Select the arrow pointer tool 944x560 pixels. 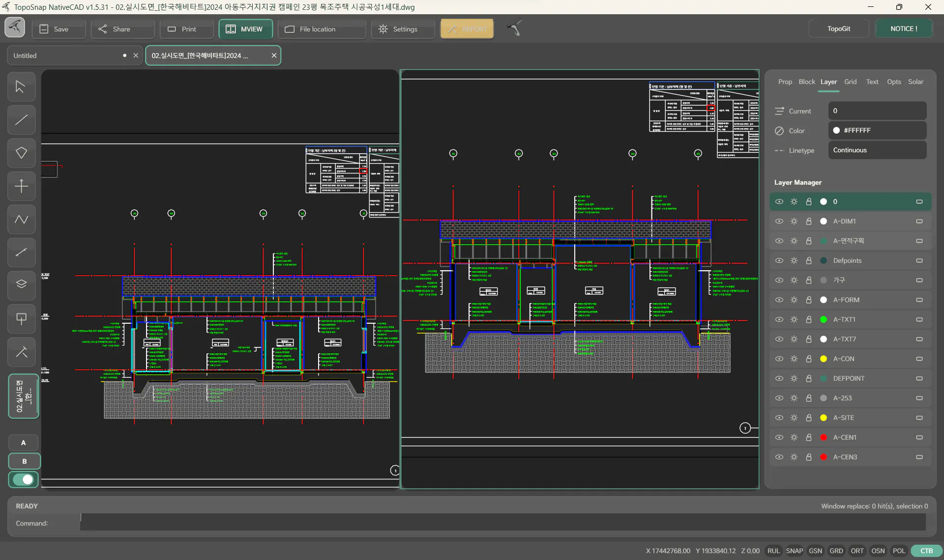(x=21, y=87)
